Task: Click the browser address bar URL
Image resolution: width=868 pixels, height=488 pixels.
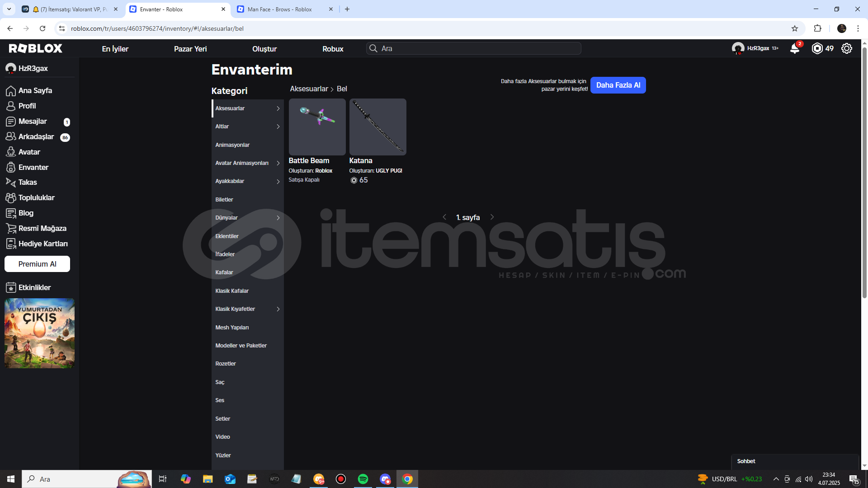Action: tap(157, 28)
